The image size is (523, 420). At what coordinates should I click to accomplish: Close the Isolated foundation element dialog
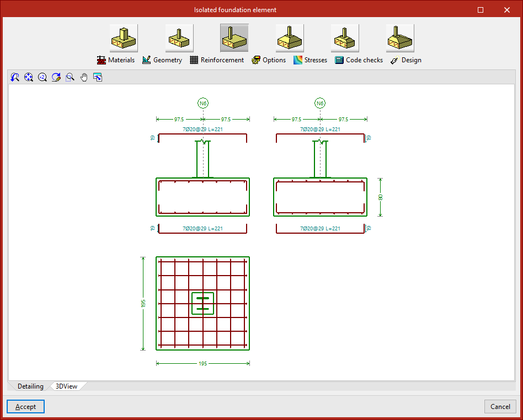[507, 10]
